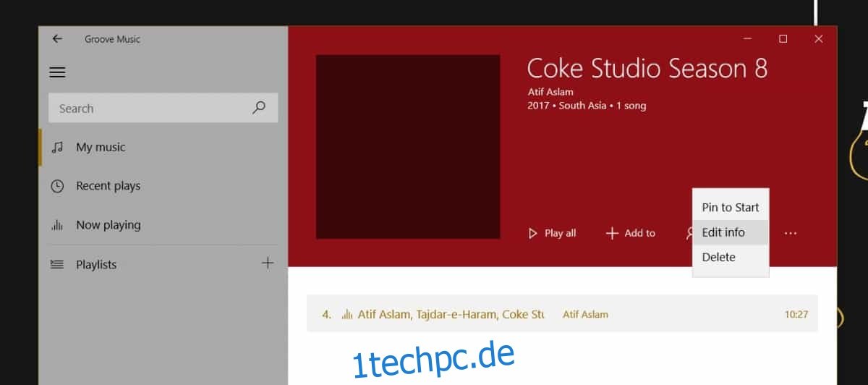Screen dimensions: 868x385
Task: Create new playlist with plus icon
Action: click(x=268, y=263)
